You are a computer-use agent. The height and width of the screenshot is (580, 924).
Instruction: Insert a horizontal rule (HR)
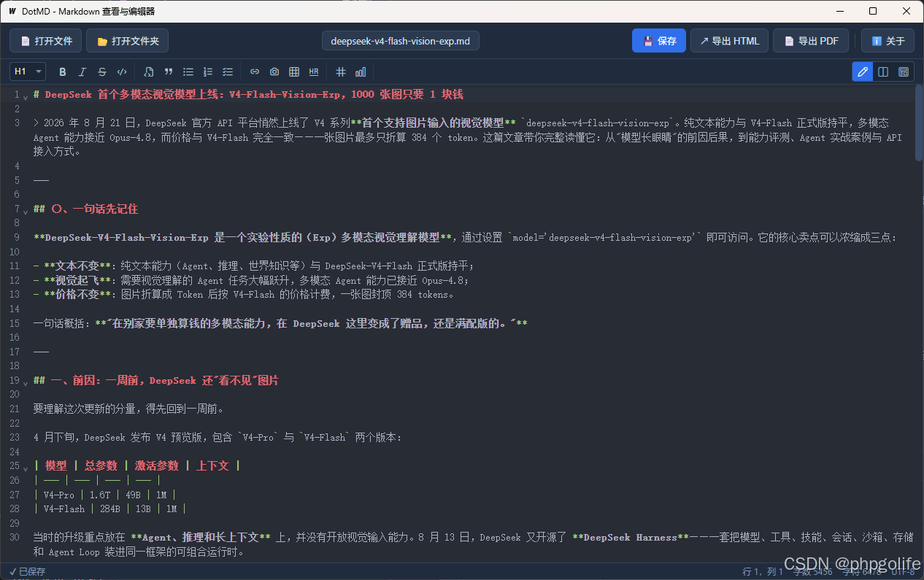click(314, 71)
